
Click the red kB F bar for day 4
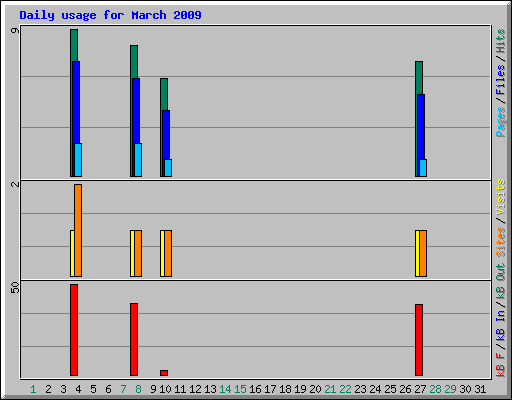click(x=74, y=330)
